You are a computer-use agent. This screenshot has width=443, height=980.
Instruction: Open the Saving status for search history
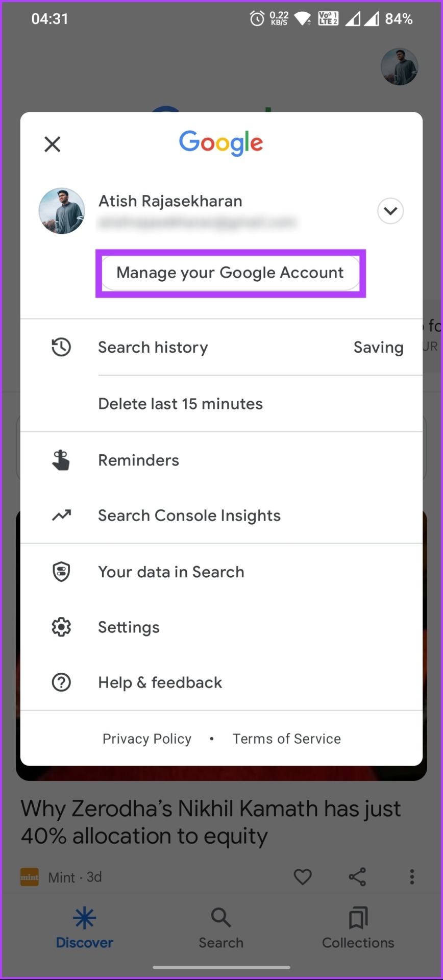click(x=378, y=348)
